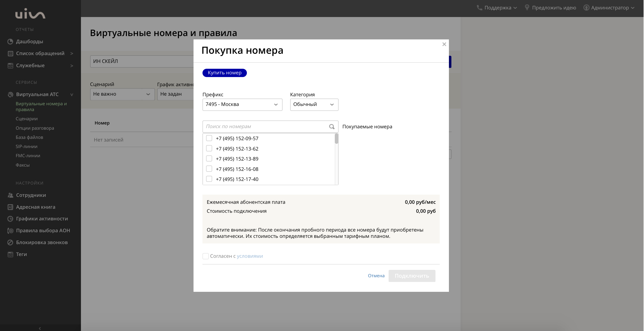This screenshot has width=644, height=331.
Task: Open Сотрудники settings page
Action: (31, 195)
